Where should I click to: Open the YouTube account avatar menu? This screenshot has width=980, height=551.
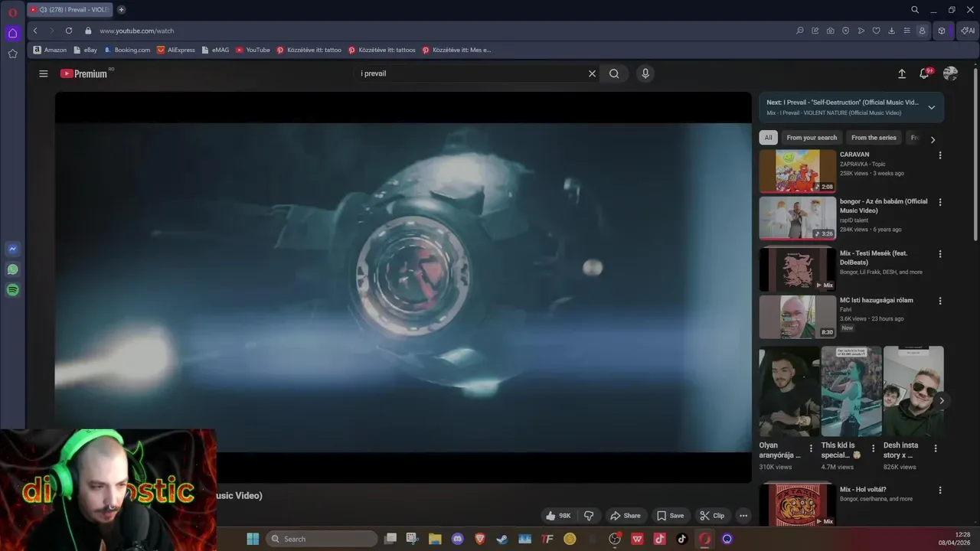click(x=950, y=73)
